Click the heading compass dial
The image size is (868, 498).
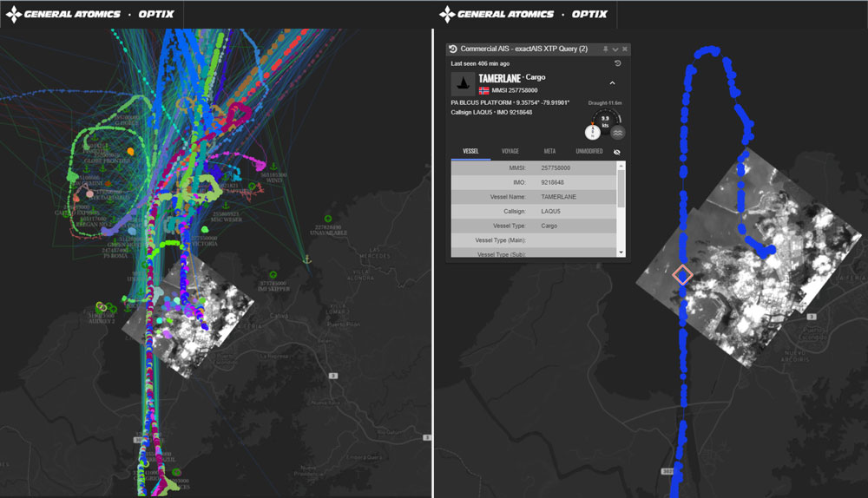(592, 132)
